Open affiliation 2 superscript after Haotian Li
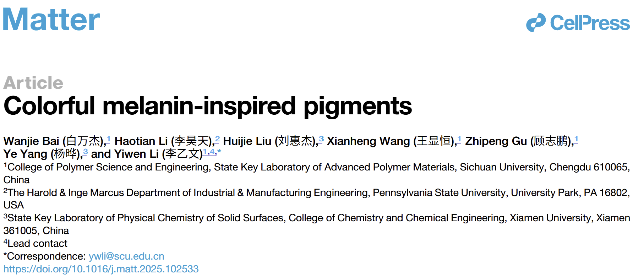This screenshot has width=644, height=277. [217, 139]
